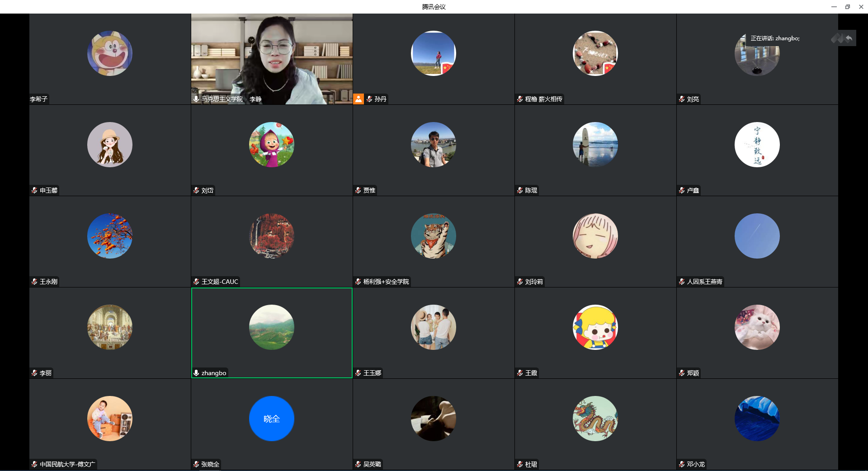
Task: Click the speaking indicator 正在讲话: zhangbo
Action: (x=775, y=38)
